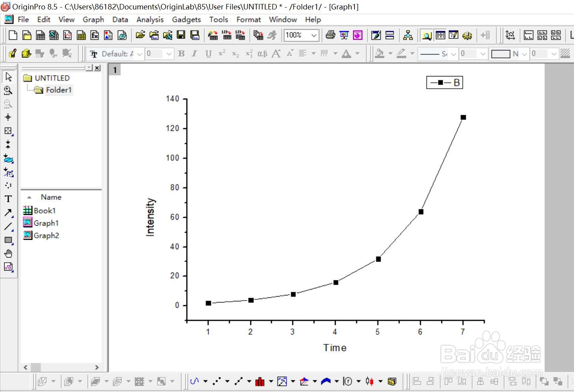Select the Data Reader tool
The width and height of the screenshot is (574, 392).
pos(8,131)
